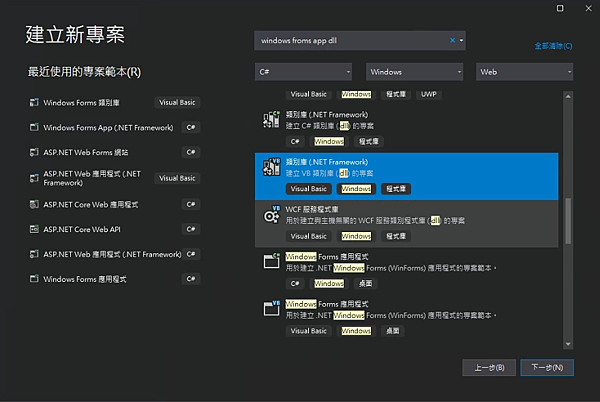600x402 pixels.
Task: Click the results scrollbar up arrow
Action: pos(568,96)
